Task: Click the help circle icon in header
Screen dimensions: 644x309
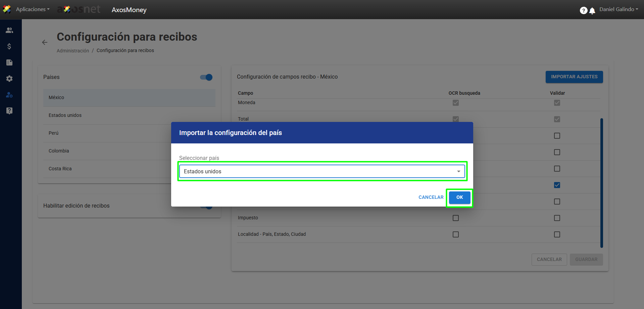Action: [584, 11]
